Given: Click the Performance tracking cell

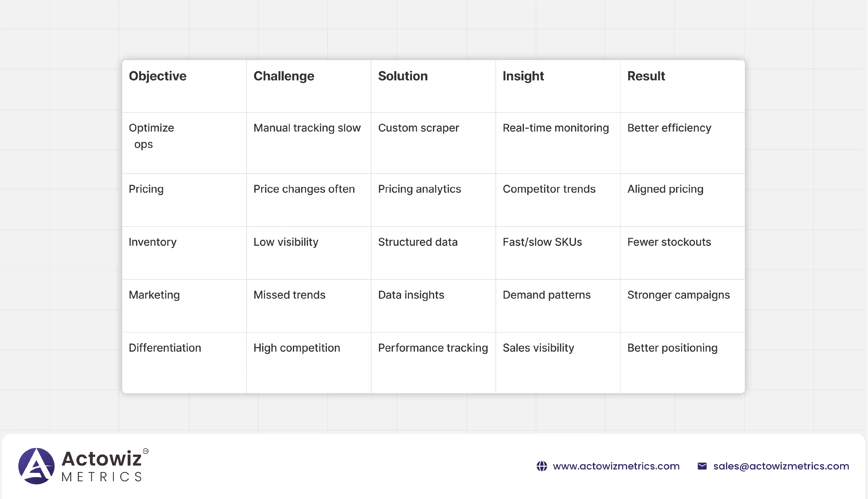Looking at the screenshot, I should tap(433, 348).
